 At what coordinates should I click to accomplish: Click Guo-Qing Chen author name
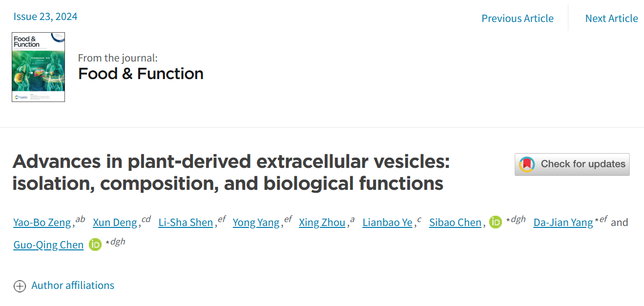pos(48,245)
